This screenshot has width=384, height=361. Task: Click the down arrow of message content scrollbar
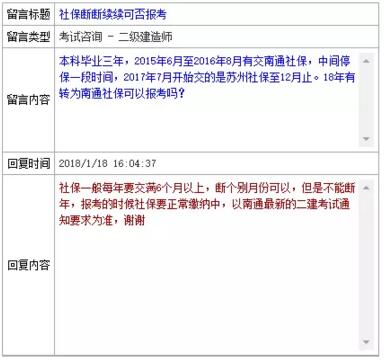click(x=366, y=139)
